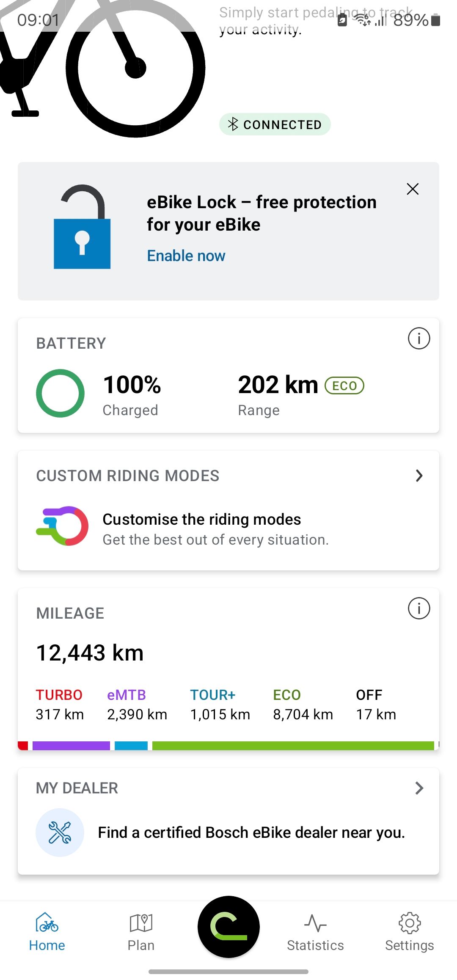This screenshot has width=457, height=980.
Task: Show Mileage info icon
Action: pos(418,608)
